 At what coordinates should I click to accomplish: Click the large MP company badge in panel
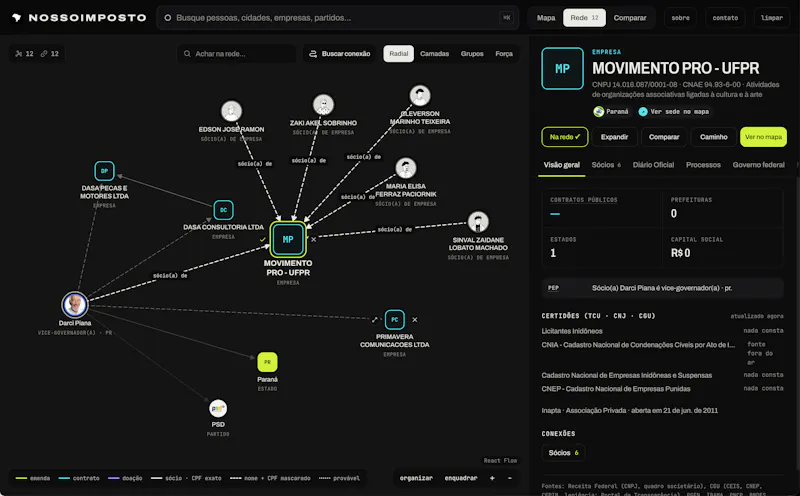click(562, 68)
